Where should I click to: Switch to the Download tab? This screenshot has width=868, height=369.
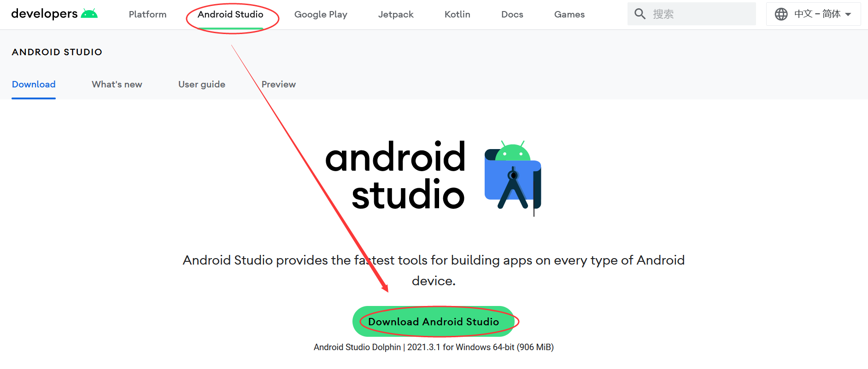[x=34, y=84]
